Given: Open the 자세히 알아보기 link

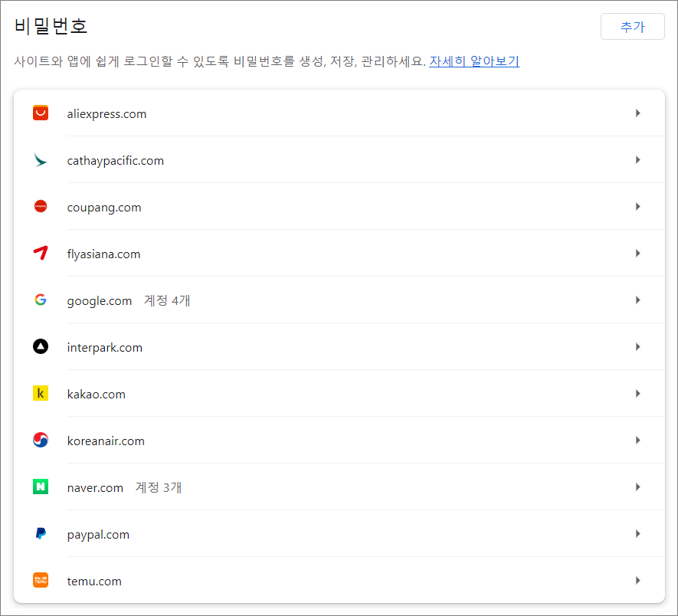Looking at the screenshot, I should (x=474, y=61).
